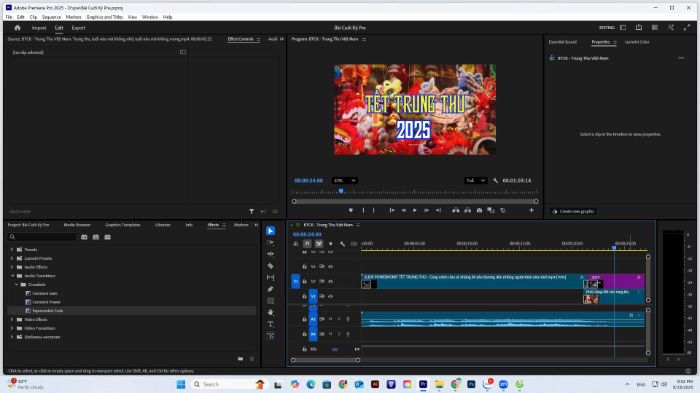Click the Extract button in Program monitor
The width and height of the screenshot is (700, 393).
click(467, 210)
